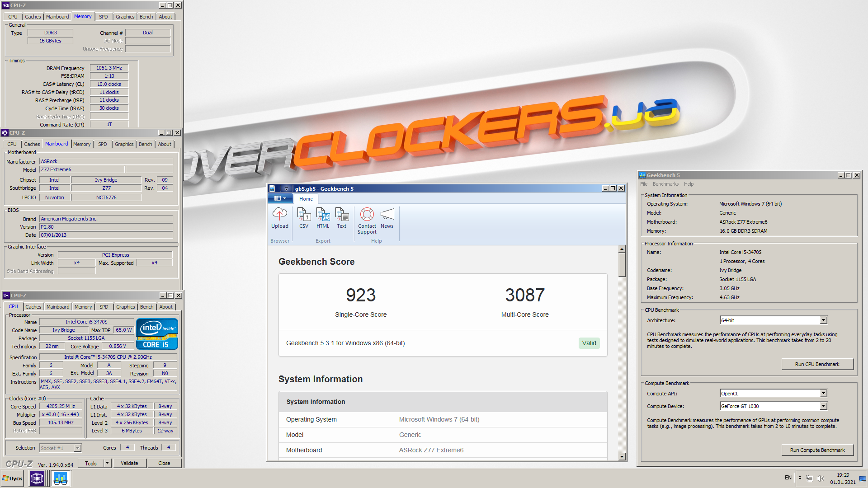868x488 pixels.
Task: Click the BIOS version P2.80 field
Action: point(106,227)
